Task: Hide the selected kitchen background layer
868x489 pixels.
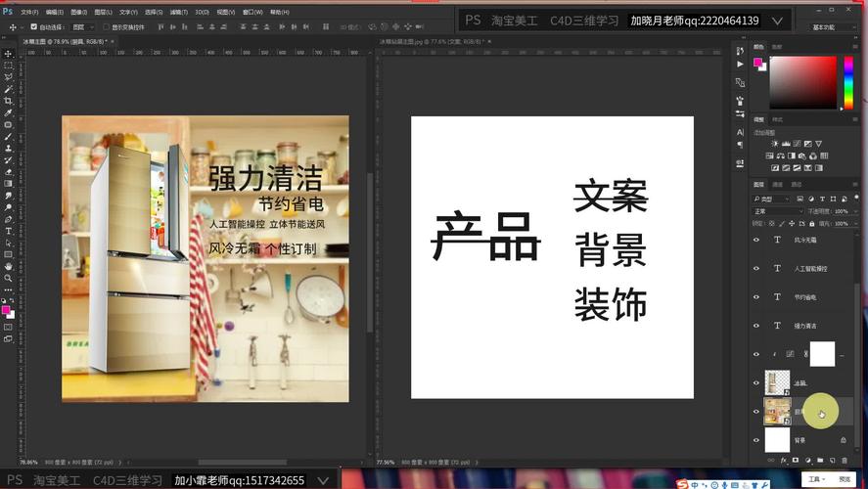Action: 756,412
